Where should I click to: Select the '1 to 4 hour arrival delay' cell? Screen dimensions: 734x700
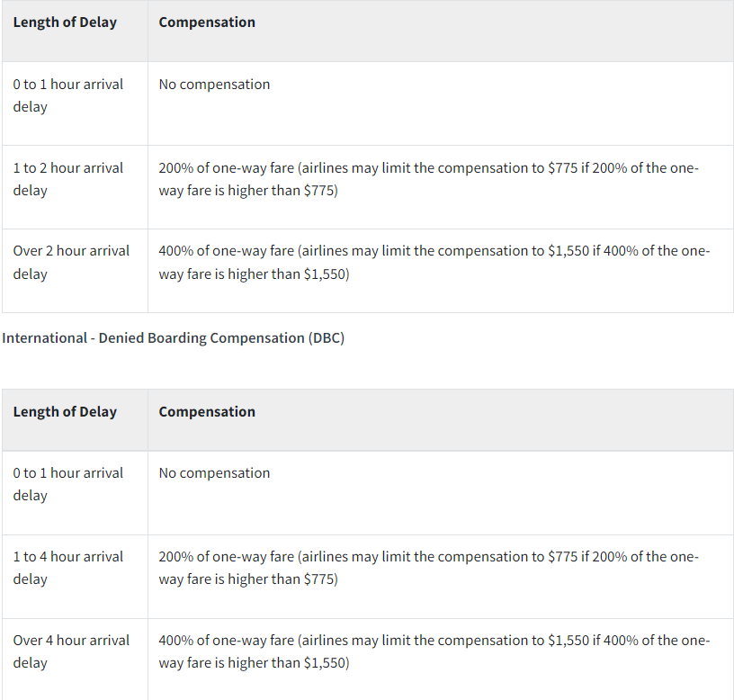pos(68,568)
